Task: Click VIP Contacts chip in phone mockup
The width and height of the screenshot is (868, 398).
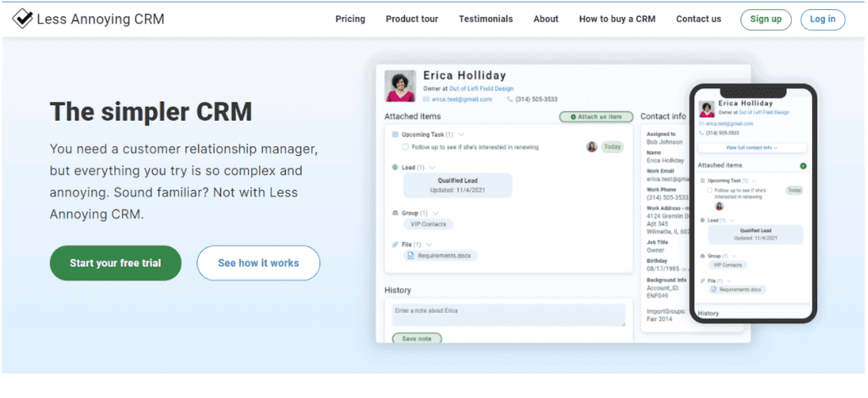Action: point(728,265)
